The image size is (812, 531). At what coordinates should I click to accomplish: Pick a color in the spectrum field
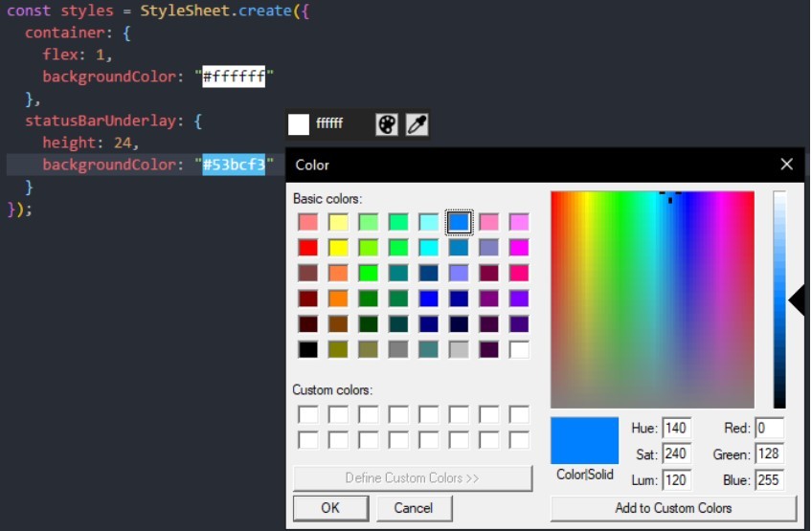pos(652,299)
